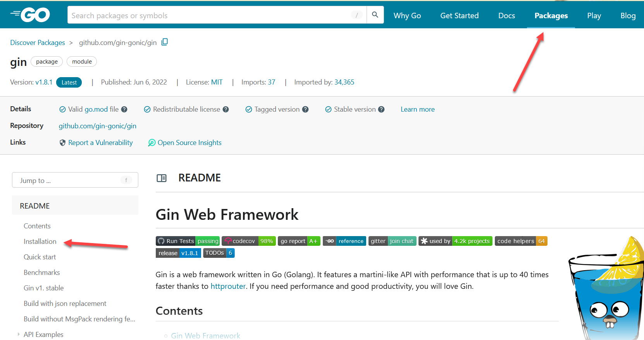Copy the package path with clipboard icon
The width and height of the screenshot is (644, 340).
[165, 42]
